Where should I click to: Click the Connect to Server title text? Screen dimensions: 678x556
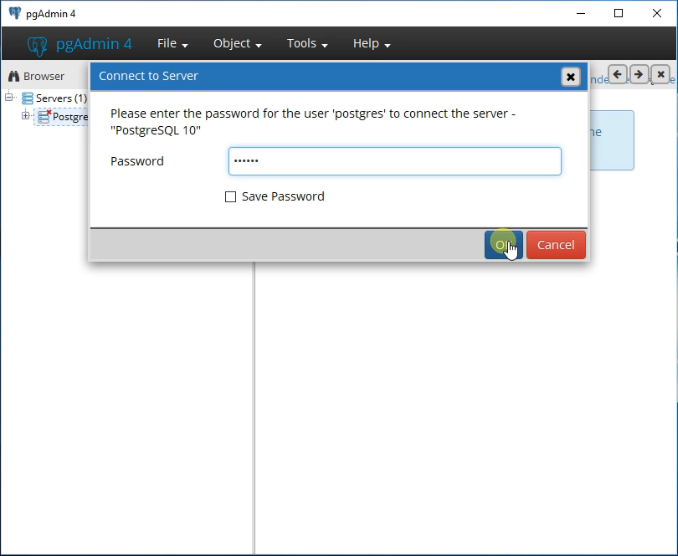[x=148, y=76]
